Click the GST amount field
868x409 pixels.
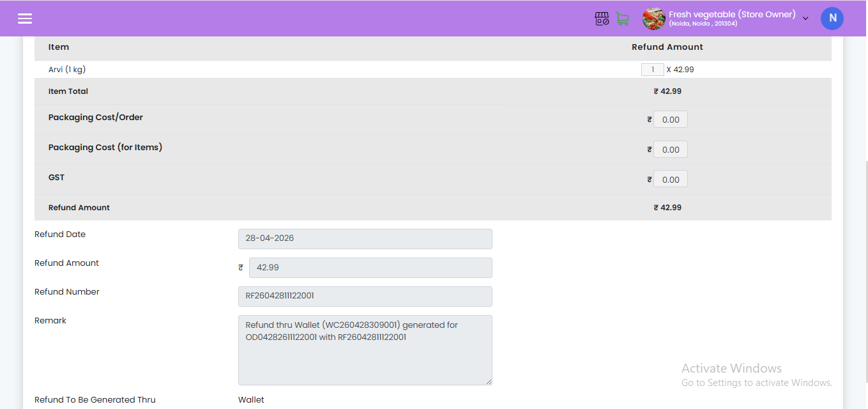(x=671, y=180)
